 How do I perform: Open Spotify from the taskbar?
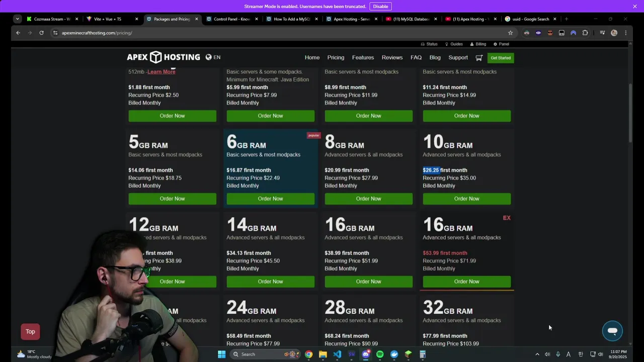point(380,354)
